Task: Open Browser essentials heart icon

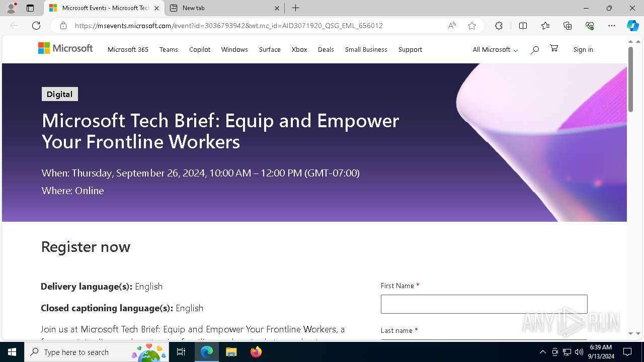Action: pos(590,26)
